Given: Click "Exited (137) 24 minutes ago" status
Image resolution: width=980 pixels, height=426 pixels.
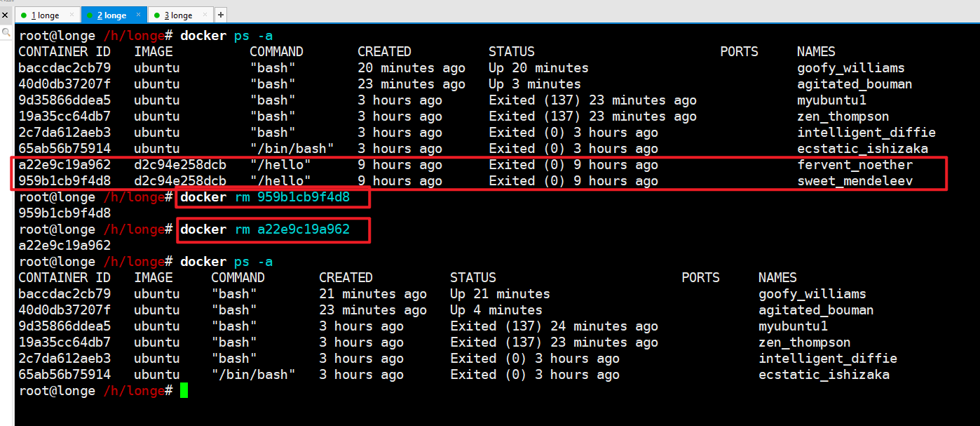Looking at the screenshot, I should [554, 326].
